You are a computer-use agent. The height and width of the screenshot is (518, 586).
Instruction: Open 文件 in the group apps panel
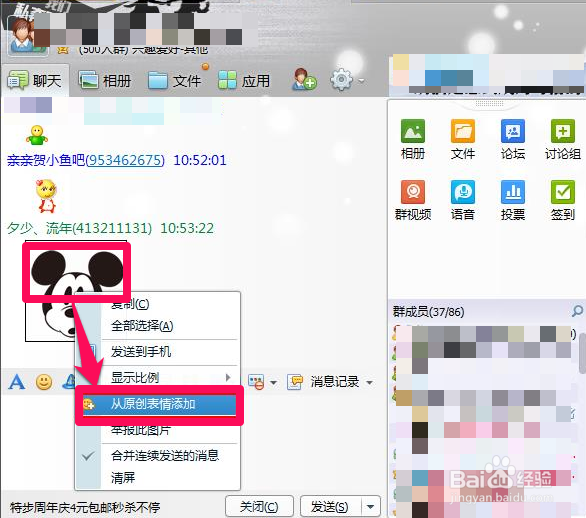click(463, 139)
